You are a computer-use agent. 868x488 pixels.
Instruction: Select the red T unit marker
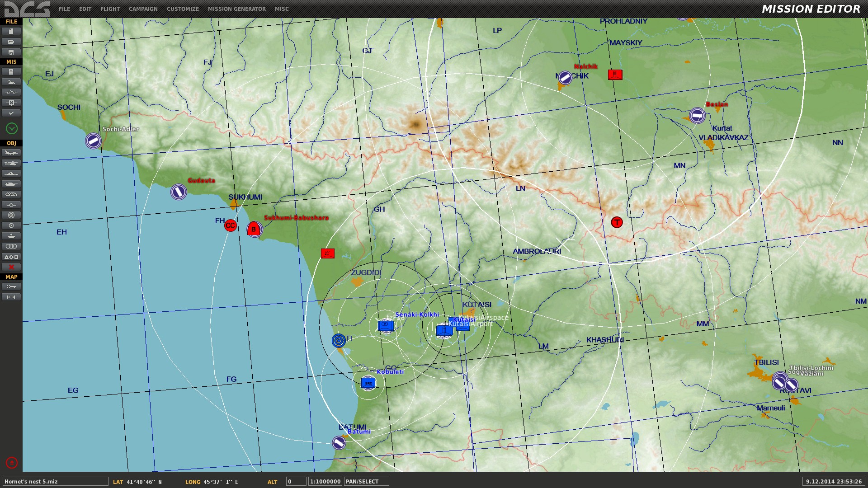tap(617, 222)
